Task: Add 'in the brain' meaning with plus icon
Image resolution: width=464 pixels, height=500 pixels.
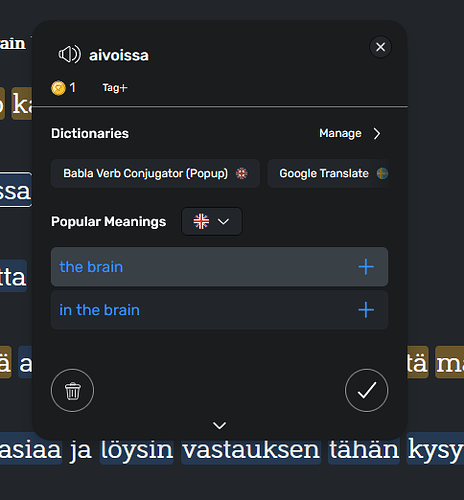Action: coord(366,310)
